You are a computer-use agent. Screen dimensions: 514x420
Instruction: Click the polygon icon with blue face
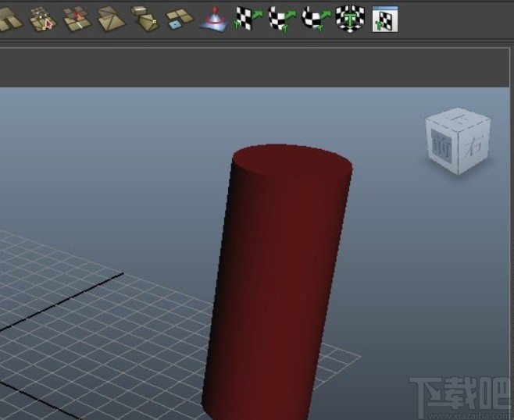(179, 19)
